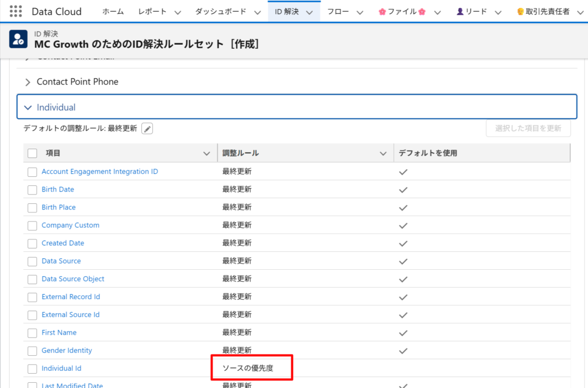The image size is (588, 388).
Task: Click face icon before 取引先責任者 tab
Action: (520, 11)
